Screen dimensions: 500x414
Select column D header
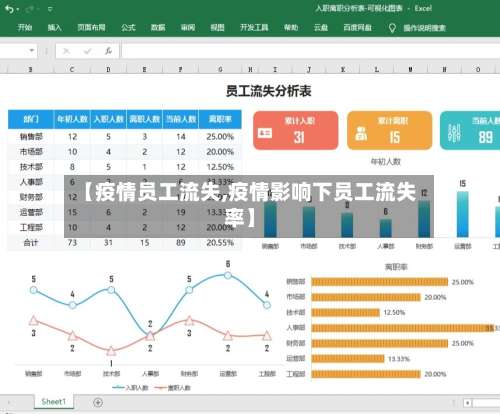coord(108,69)
